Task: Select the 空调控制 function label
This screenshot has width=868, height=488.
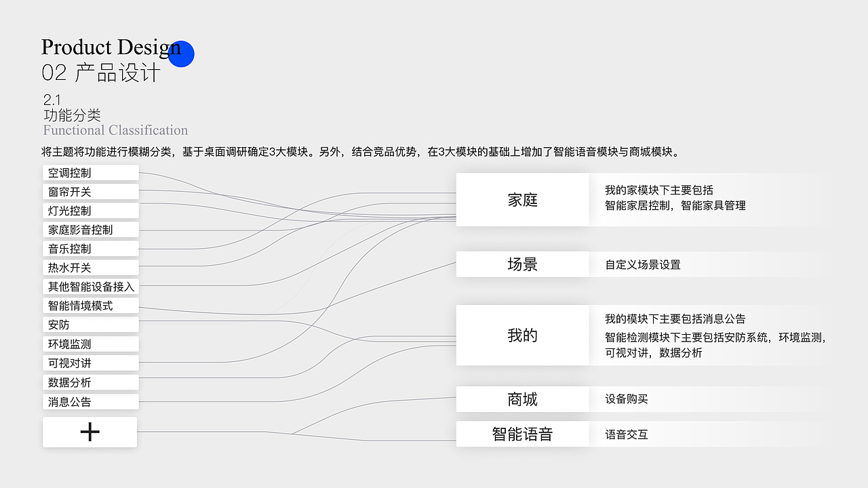Action: pos(90,172)
